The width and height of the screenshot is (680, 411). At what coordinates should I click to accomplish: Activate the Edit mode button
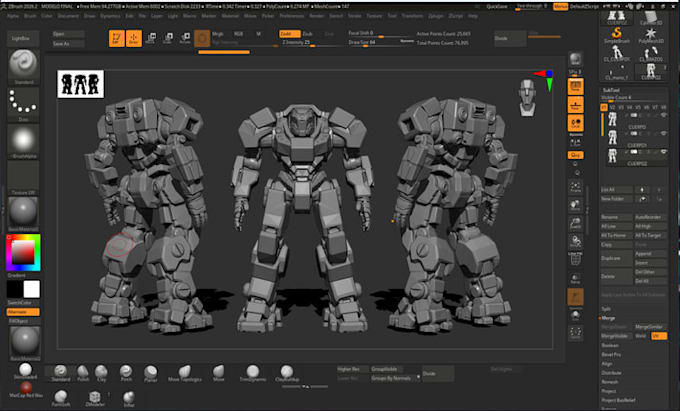point(117,39)
